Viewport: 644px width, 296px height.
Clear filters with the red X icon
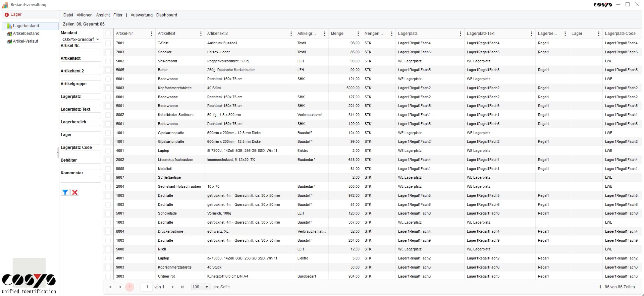tap(75, 192)
